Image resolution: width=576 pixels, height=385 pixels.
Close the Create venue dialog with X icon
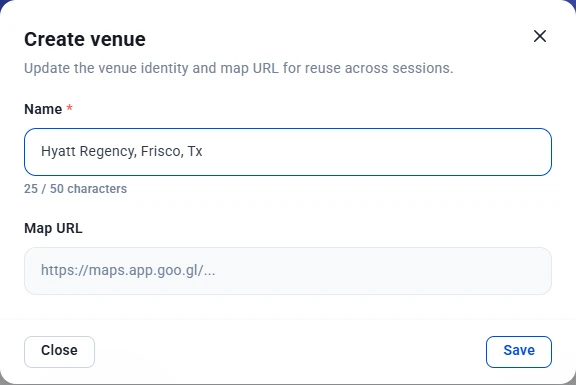point(540,36)
